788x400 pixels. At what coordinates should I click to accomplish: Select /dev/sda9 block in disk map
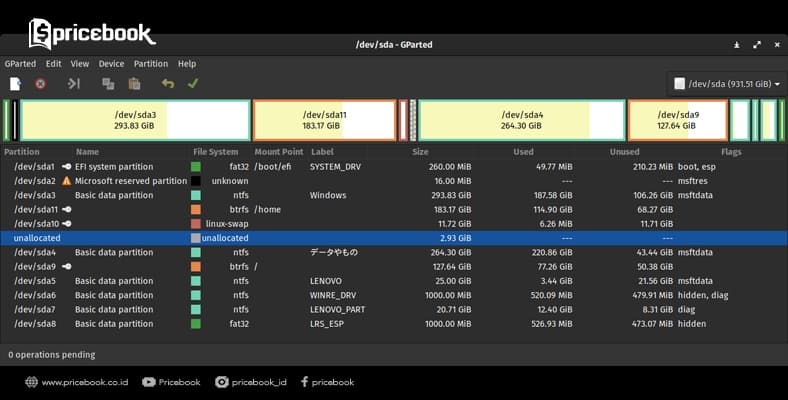(x=678, y=120)
